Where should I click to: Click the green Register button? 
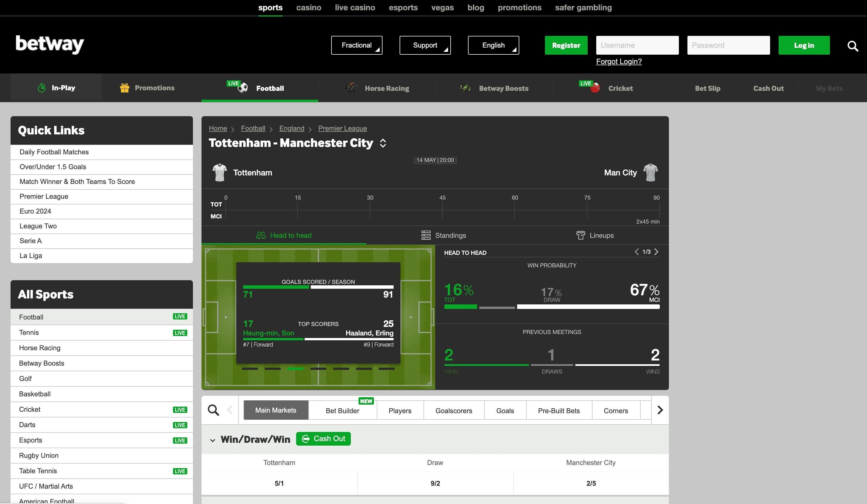566,45
